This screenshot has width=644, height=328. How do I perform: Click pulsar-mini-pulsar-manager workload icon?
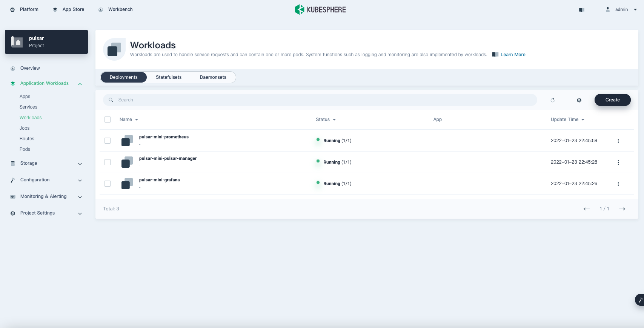coord(127,162)
